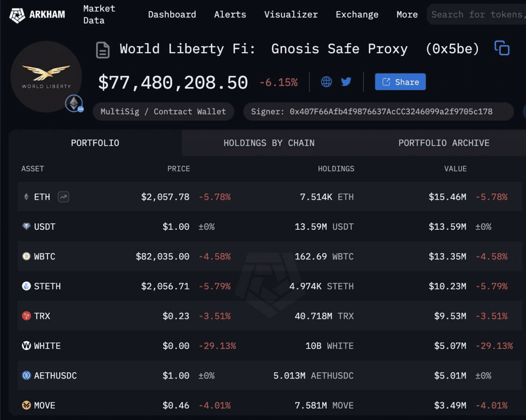Viewport: 526px width, 420px height.
Task: Click the AETHUSDC token icon
Action: (26, 376)
